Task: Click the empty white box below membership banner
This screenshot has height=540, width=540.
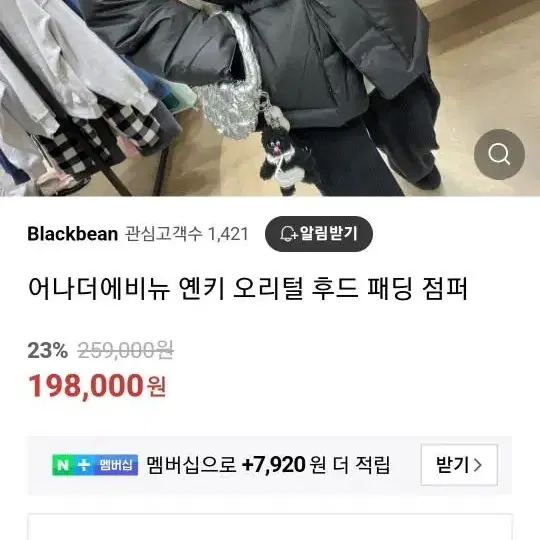Action: tap(270, 527)
